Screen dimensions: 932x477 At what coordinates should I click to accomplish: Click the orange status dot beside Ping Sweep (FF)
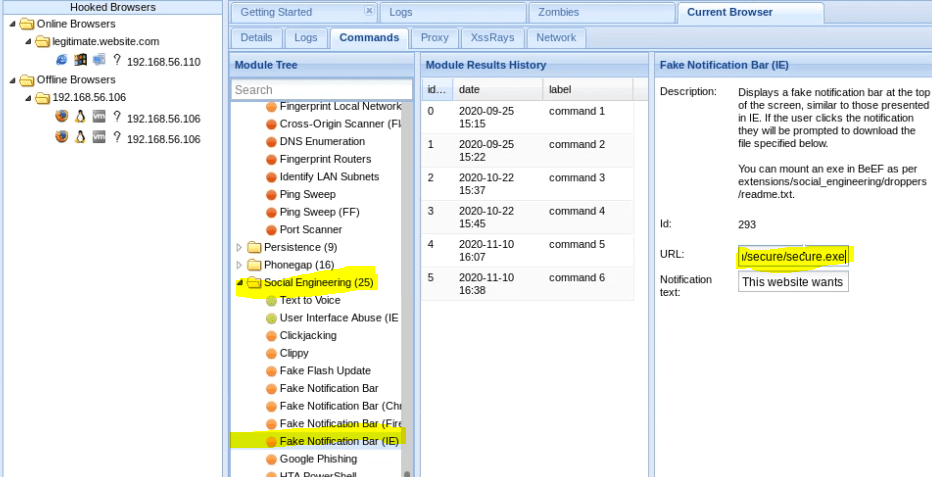point(271,212)
